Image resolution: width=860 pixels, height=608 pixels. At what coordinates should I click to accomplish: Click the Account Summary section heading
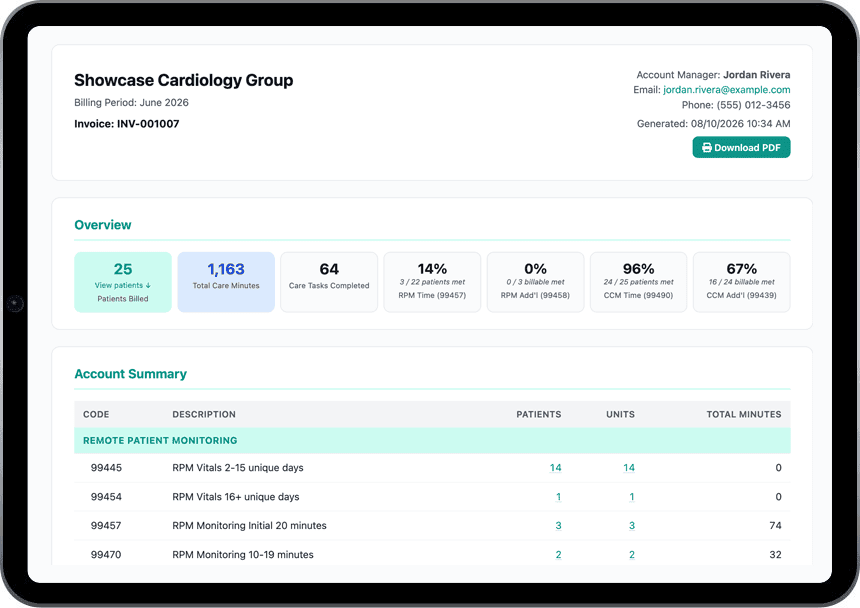(131, 374)
